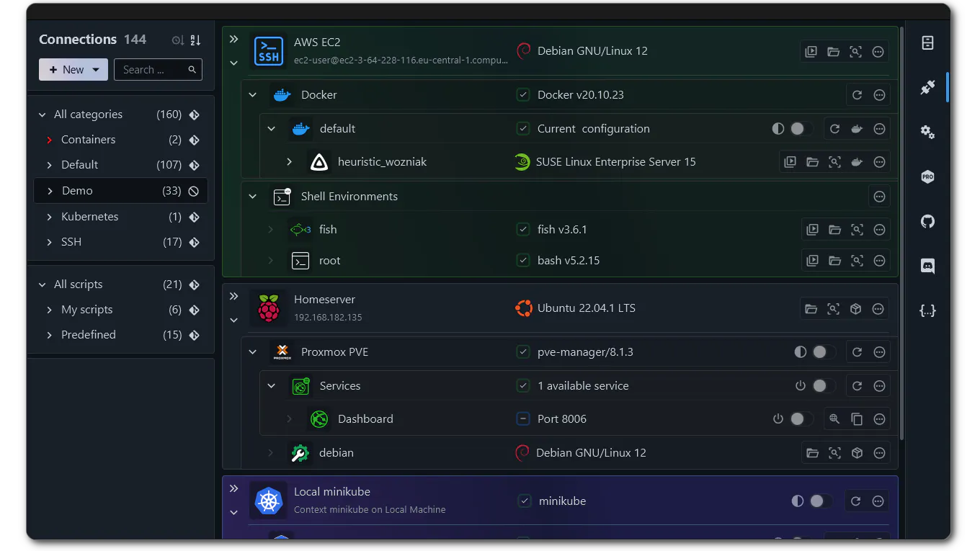980x551 pixels.
Task: Click disabled sync icon beside Demo
Action: 194,191
